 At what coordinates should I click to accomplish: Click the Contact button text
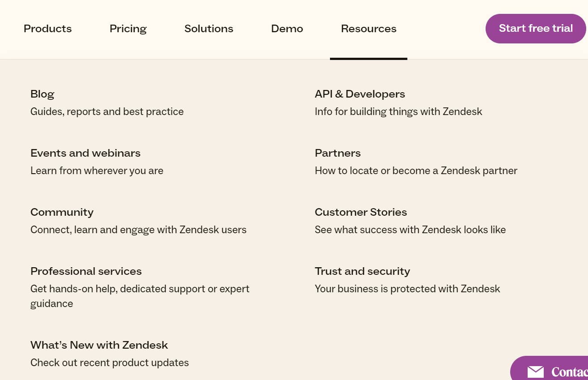pyautogui.click(x=569, y=372)
